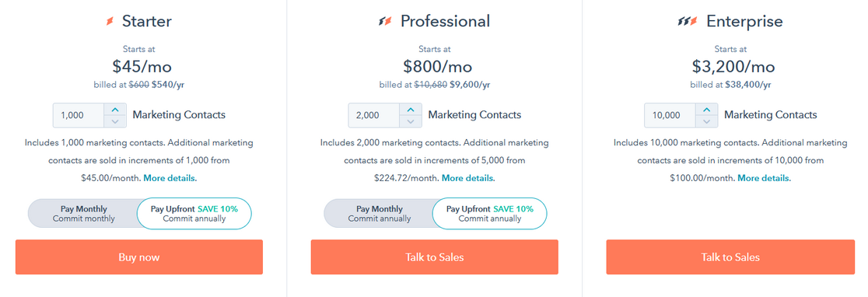Screen dimensions: 868x297
Task: Increase Starter marketing contacts with up arrow
Action: pyautogui.click(x=114, y=110)
